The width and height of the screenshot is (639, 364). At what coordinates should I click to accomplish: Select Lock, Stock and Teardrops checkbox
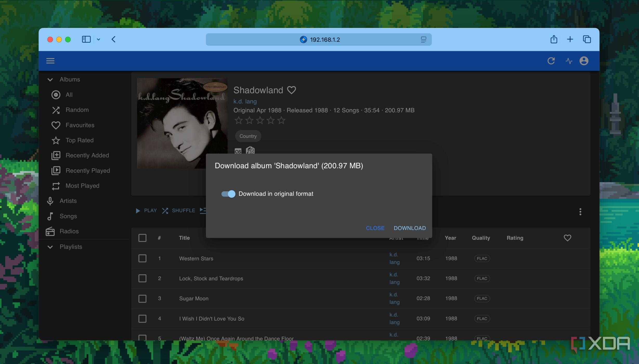[x=142, y=278]
